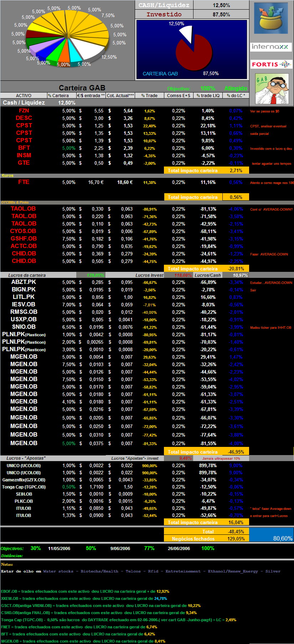The height and width of the screenshot is (644, 294).
Task: Click the XKEM.OB note line with 24,78%
Action: coord(84,598)
